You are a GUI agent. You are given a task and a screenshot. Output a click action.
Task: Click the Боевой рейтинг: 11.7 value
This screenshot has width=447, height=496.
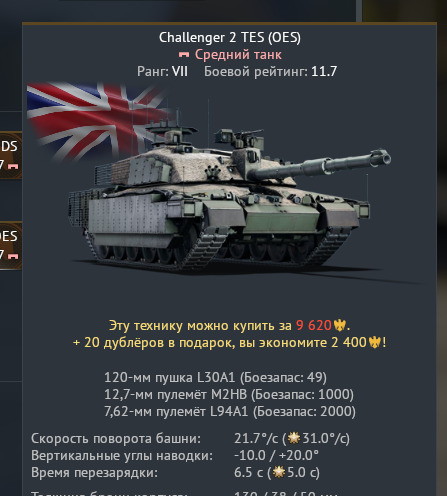(270, 71)
